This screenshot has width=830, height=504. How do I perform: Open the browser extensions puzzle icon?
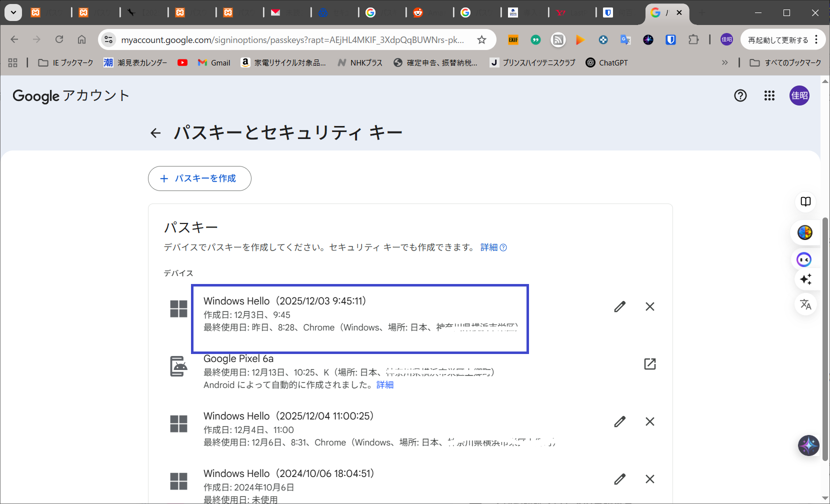[693, 40]
